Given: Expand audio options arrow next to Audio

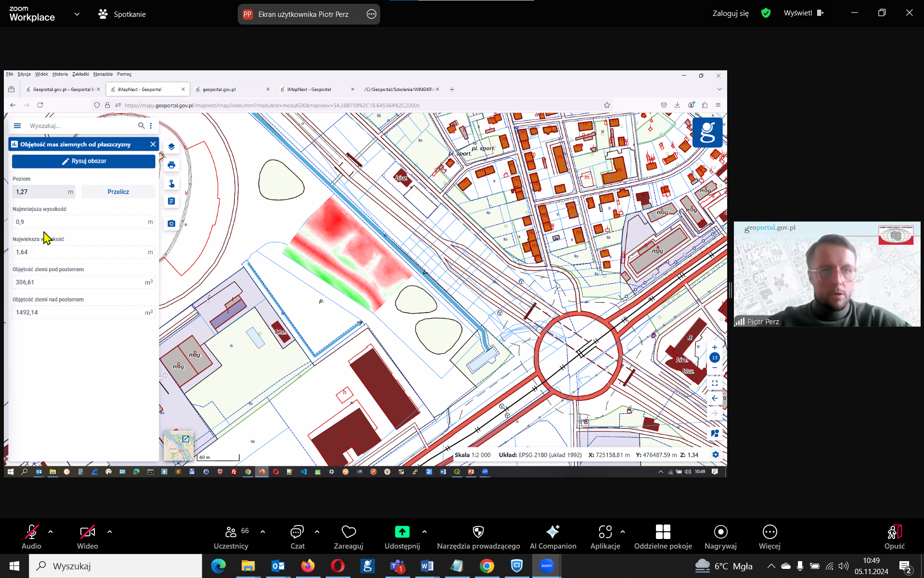Looking at the screenshot, I should tap(51, 532).
